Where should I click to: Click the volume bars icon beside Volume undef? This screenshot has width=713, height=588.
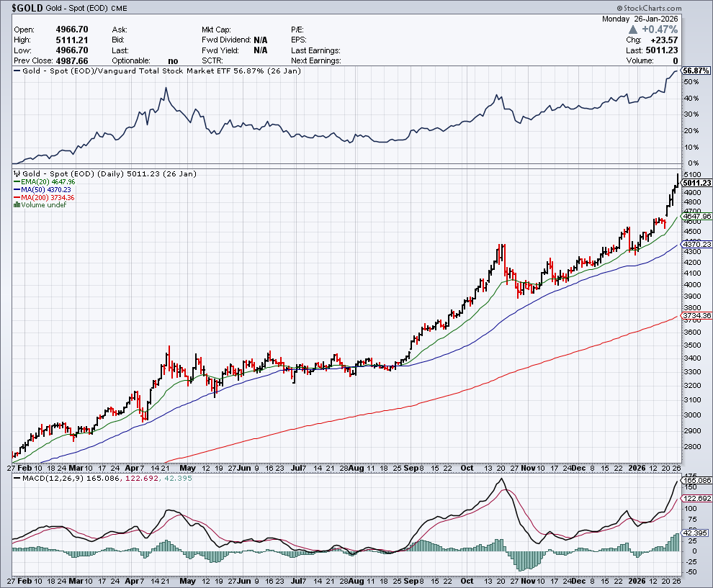[17, 205]
